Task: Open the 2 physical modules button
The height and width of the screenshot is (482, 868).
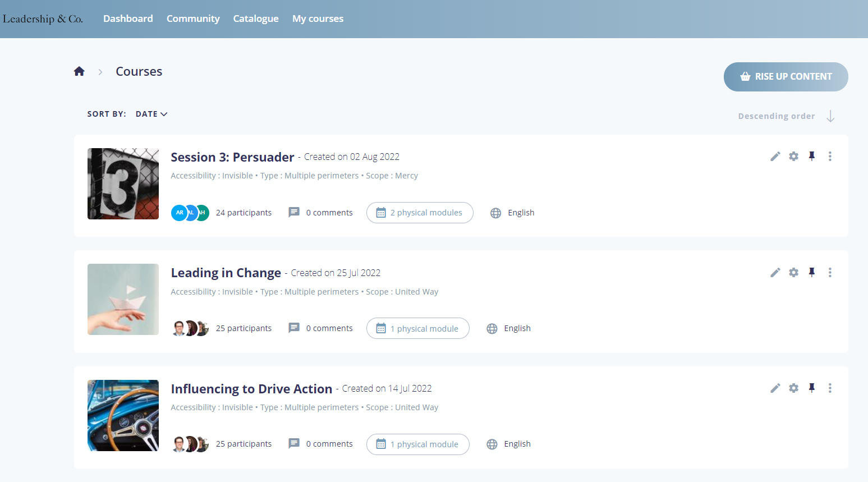Action: coord(420,213)
